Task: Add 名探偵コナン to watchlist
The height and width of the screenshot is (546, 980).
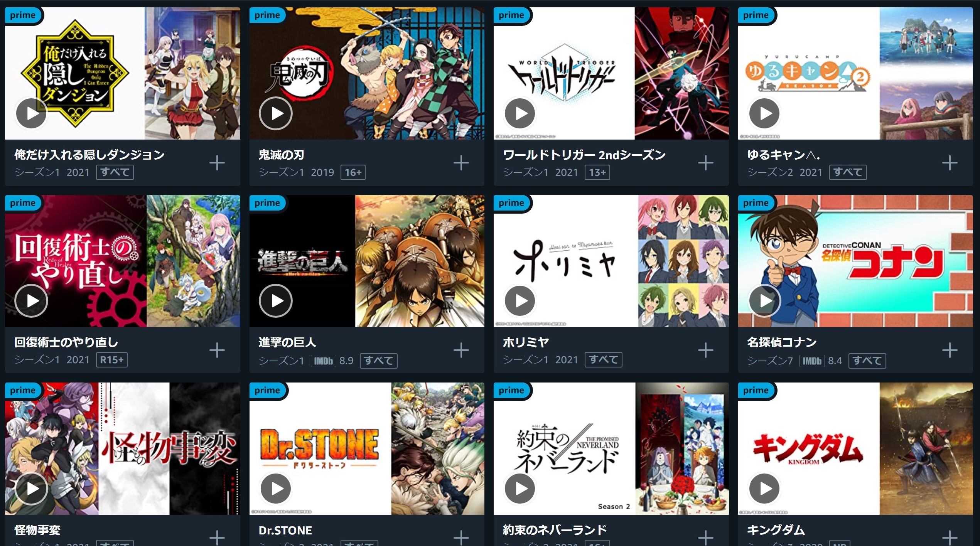Action: 950,350
